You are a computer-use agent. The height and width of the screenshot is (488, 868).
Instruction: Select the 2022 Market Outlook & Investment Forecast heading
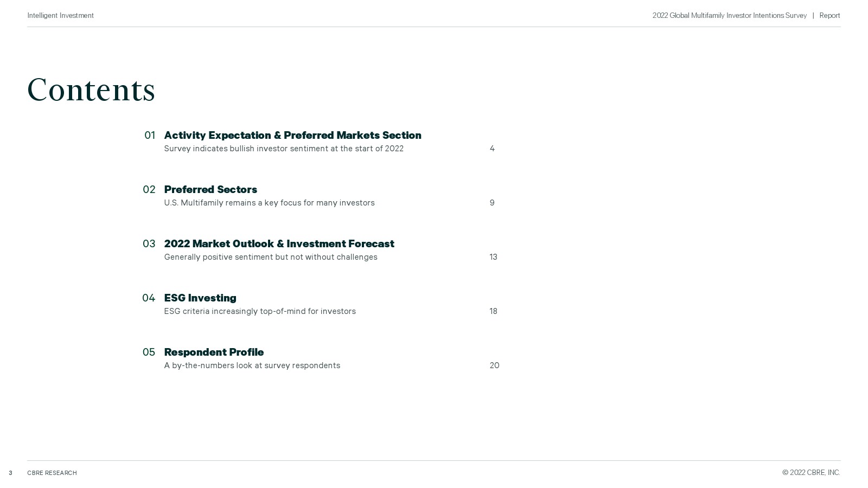pyautogui.click(x=279, y=243)
